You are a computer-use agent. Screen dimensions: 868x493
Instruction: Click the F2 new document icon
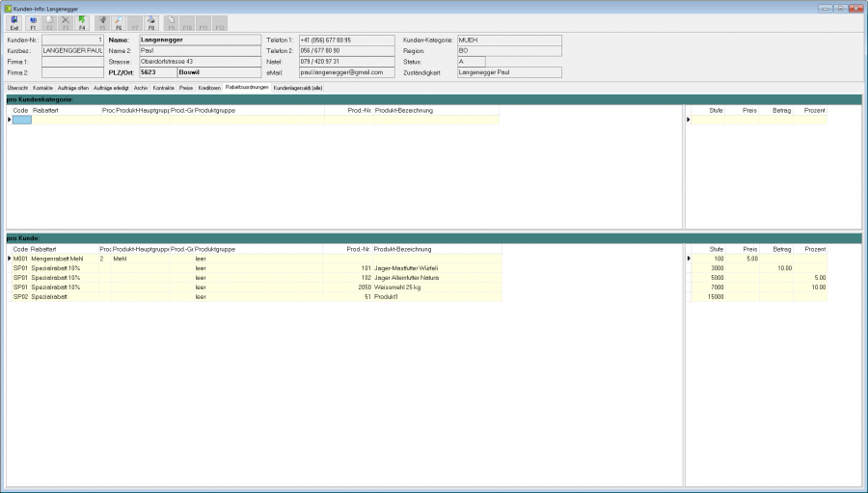(49, 23)
